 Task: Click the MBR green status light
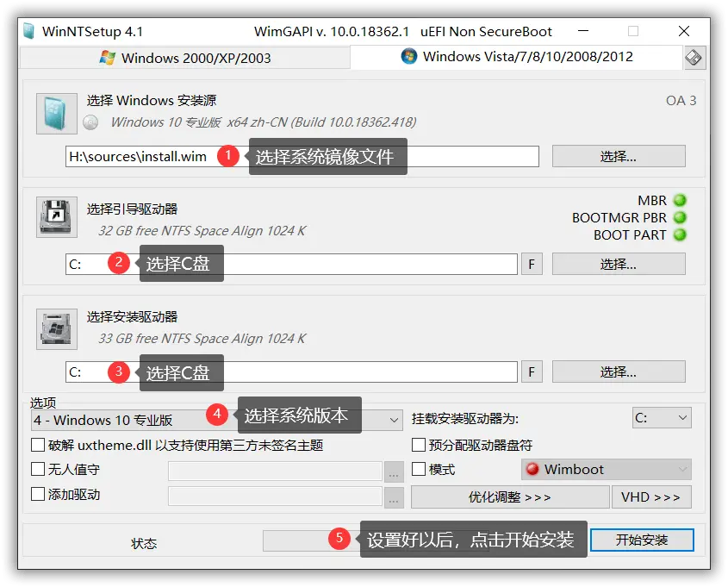680,201
